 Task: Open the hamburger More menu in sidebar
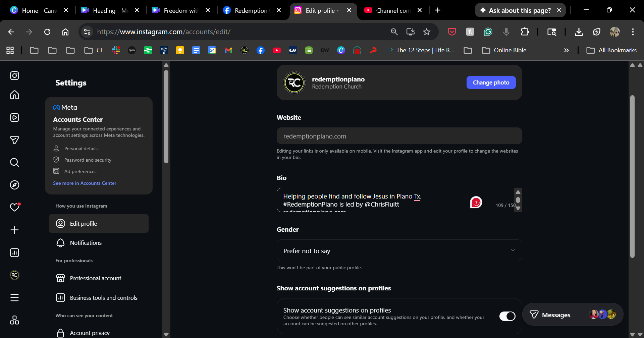click(x=14, y=297)
